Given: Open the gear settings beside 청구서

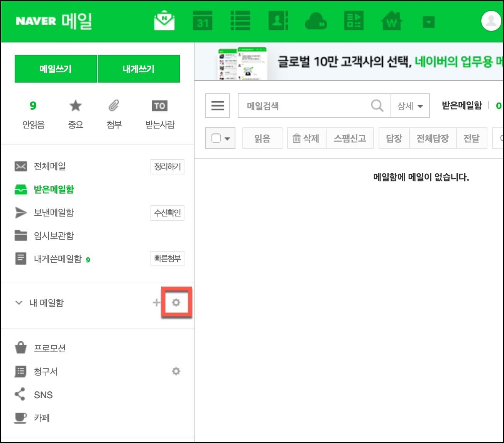Looking at the screenshot, I should coord(176,371).
